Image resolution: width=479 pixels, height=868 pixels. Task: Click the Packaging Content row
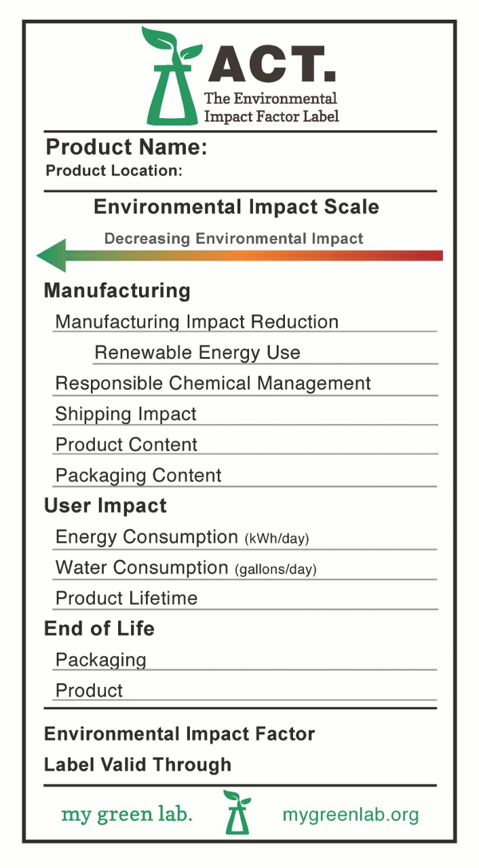pyautogui.click(x=138, y=476)
